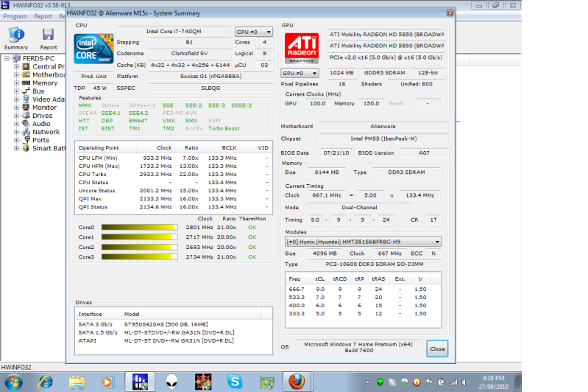Select the Motherboard tree icon
Image resolution: width=588 pixels, height=392 pixels.
(x=26, y=74)
